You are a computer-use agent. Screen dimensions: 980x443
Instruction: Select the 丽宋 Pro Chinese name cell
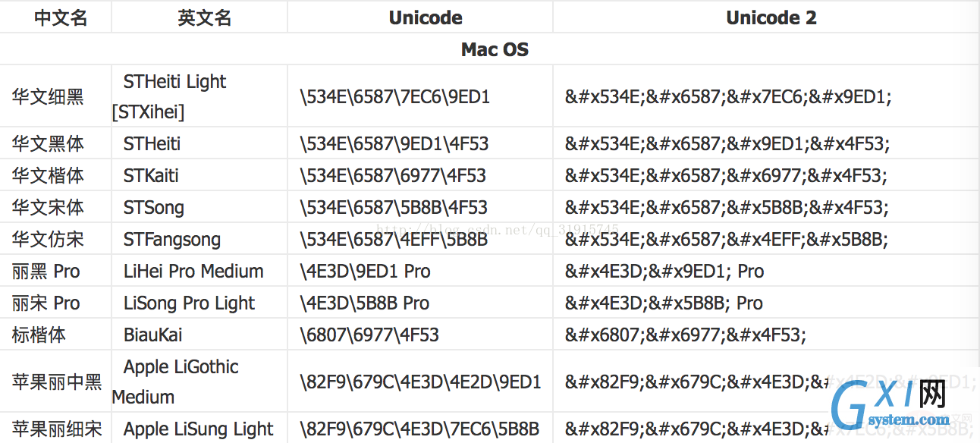pos(55,303)
